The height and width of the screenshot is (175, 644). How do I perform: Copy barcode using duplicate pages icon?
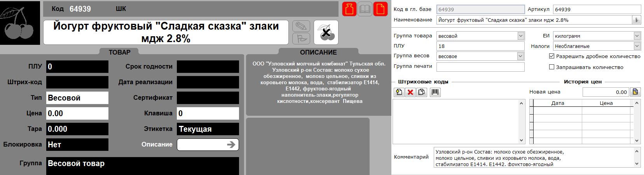click(422, 92)
